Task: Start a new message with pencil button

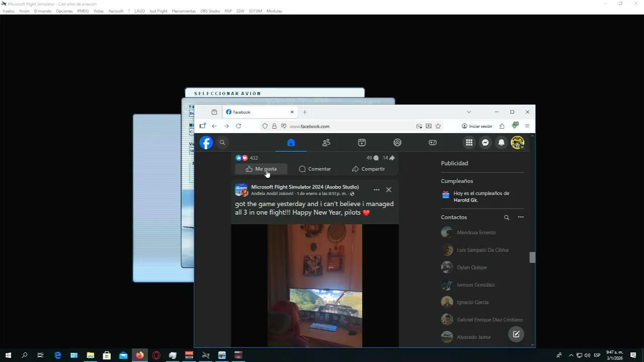Action: (516, 334)
